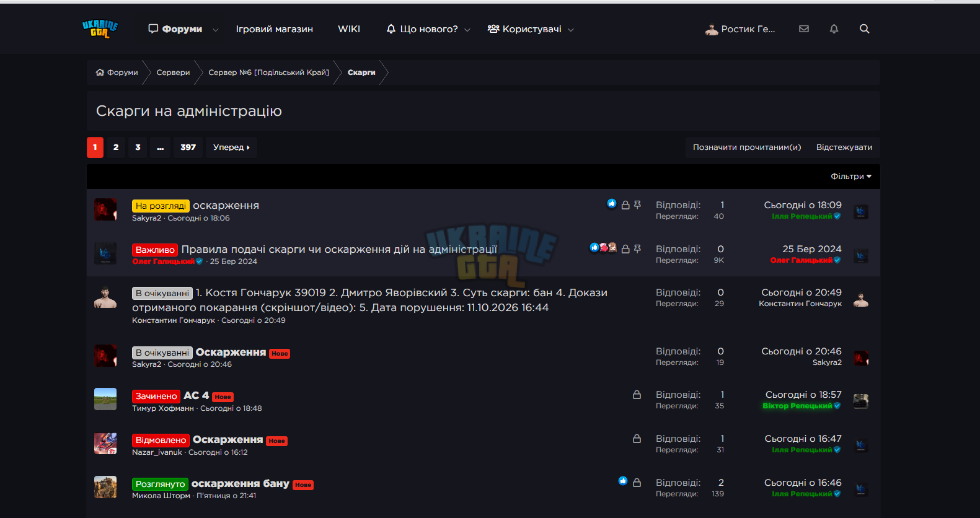
Task: Click Костянтин Гончарук avatar beside his thread title
Action: (105, 297)
